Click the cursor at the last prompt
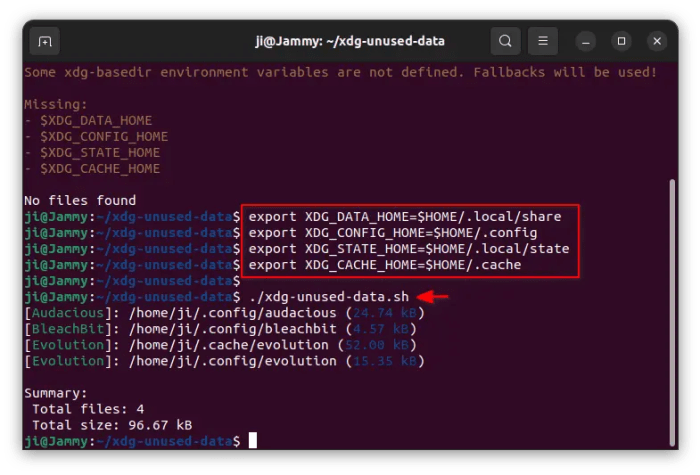Screen dimensions: 700x475 tap(253, 441)
